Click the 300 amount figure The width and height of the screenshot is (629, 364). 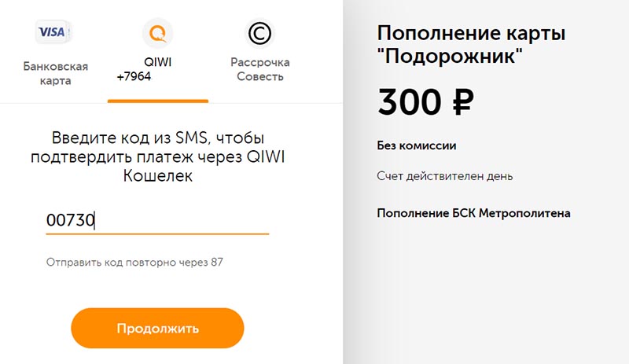pos(410,102)
